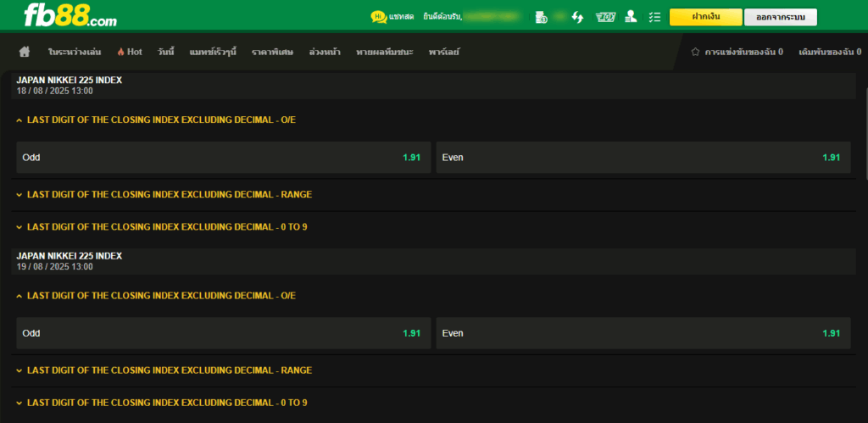The width and height of the screenshot is (868, 423).
Task: Expand the 0 TO 9 market for 19/08 Nikkei
Action: [x=162, y=403]
